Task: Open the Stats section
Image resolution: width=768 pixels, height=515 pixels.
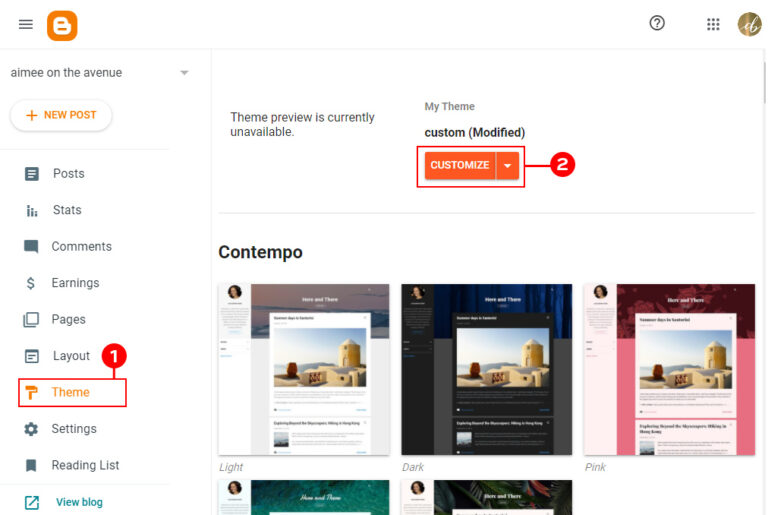Action: point(67,210)
